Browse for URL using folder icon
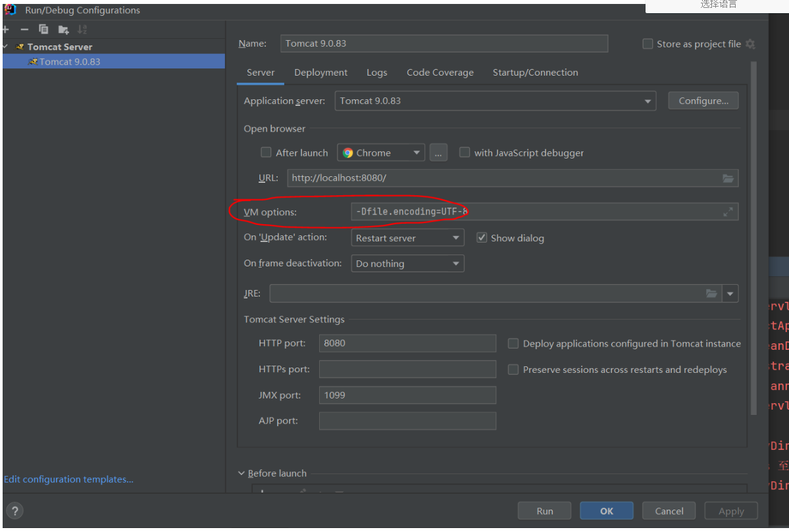789x532 pixels. [x=728, y=178]
